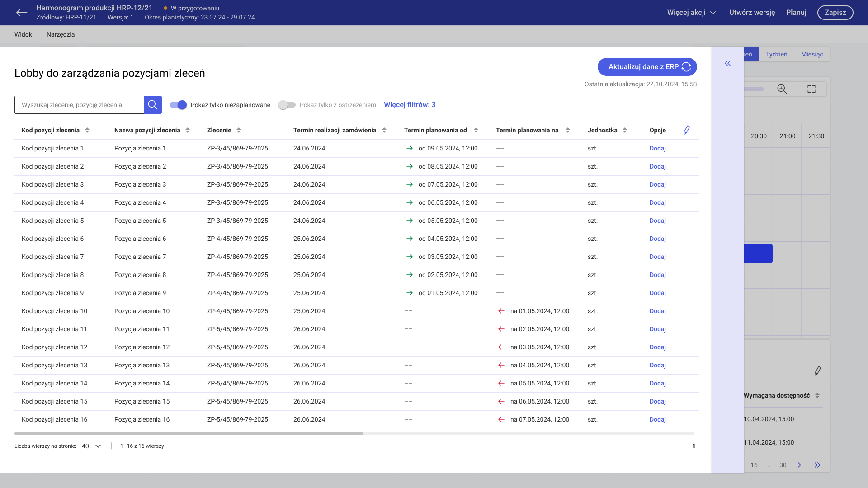Click the back arrow in header
Viewport: 868px width, 488px height.
[x=21, y=13]
